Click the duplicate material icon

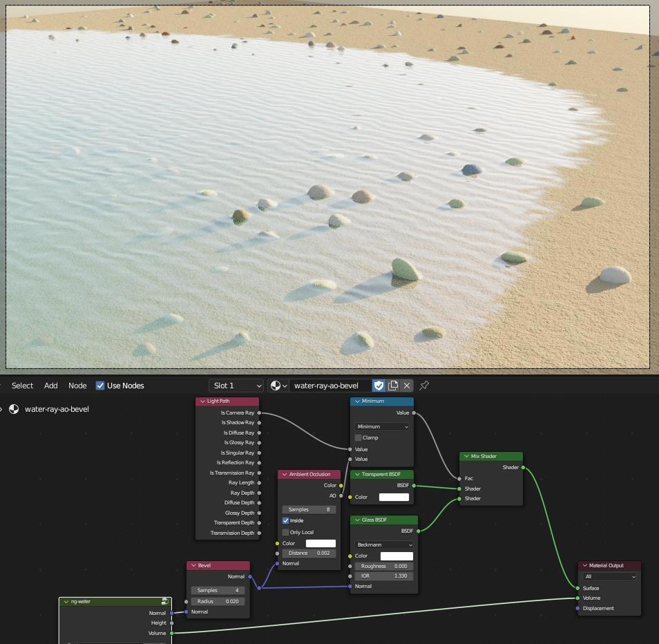pos(393,386)
